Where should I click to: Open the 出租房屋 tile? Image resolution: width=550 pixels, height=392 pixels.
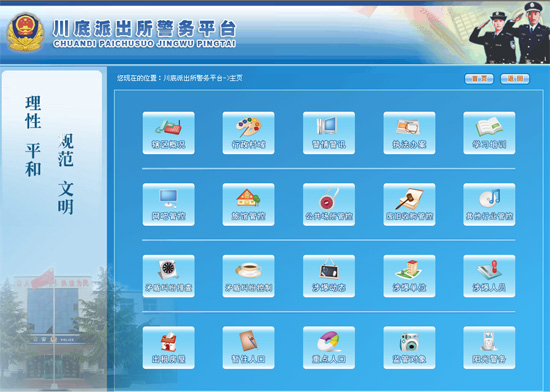[169, 347]
